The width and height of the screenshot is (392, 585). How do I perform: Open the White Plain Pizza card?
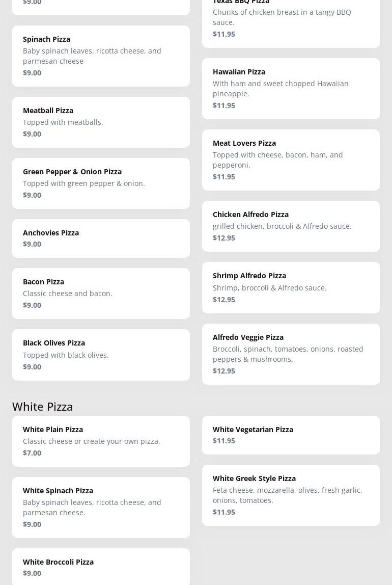pyautogui.click(x=101, y=441)
